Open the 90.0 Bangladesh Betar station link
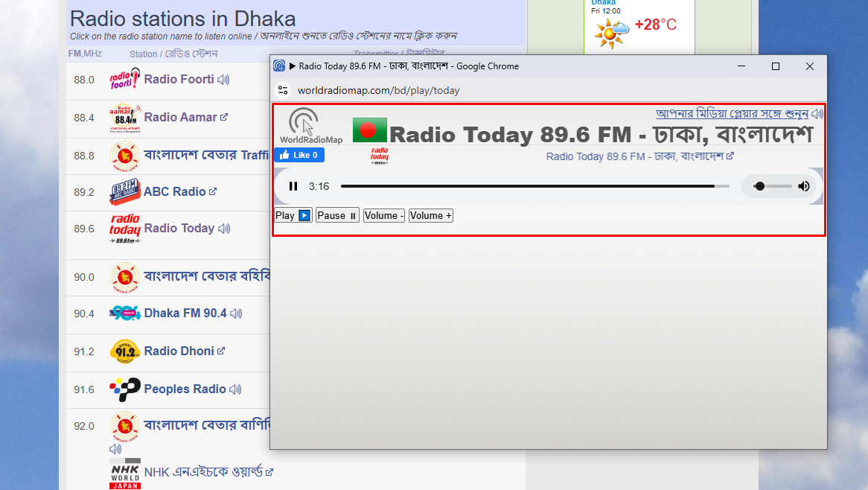The image size is (868, 490). (206, 276)
